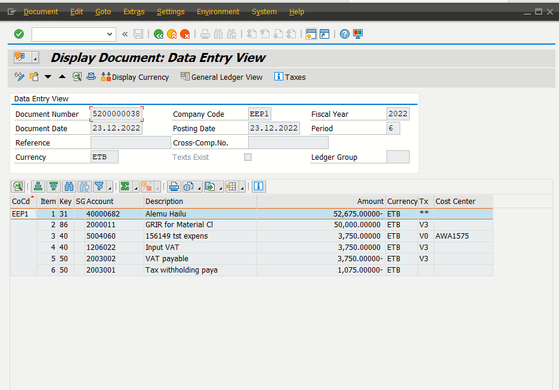Click the Previous Item up-arrow icon
Viewport: 559px width, 390px height.
click(x=62, y=77)
